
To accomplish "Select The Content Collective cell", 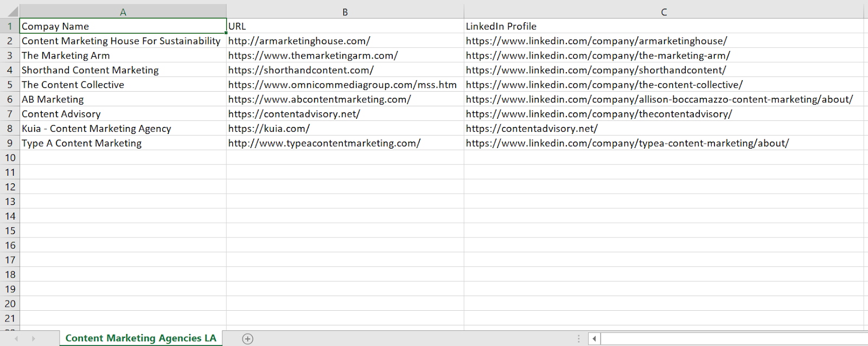I will [123, 85].
